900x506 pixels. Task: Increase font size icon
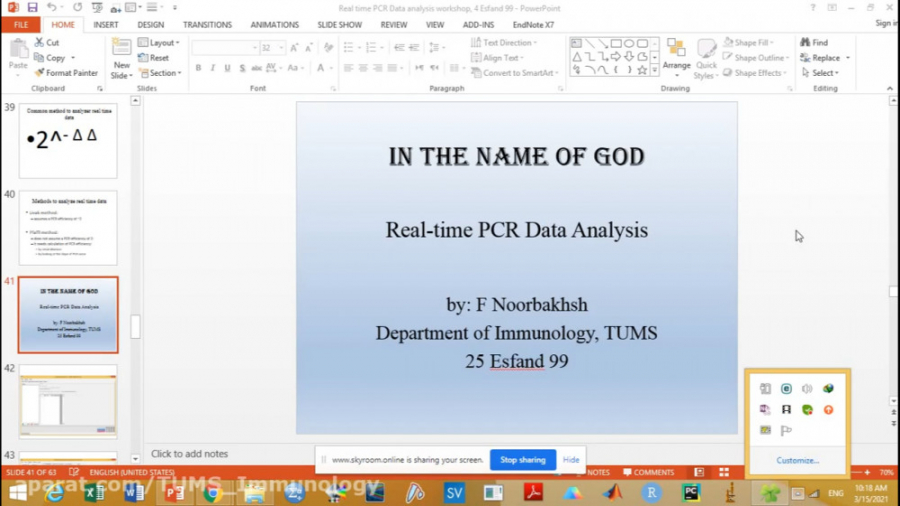click(294, 48)
